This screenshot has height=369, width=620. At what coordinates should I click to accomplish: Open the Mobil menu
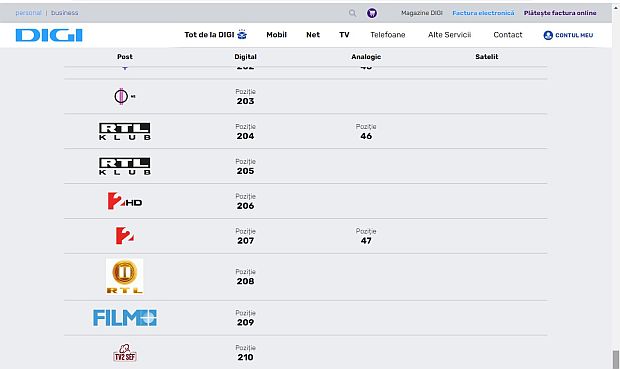point(276,35)
